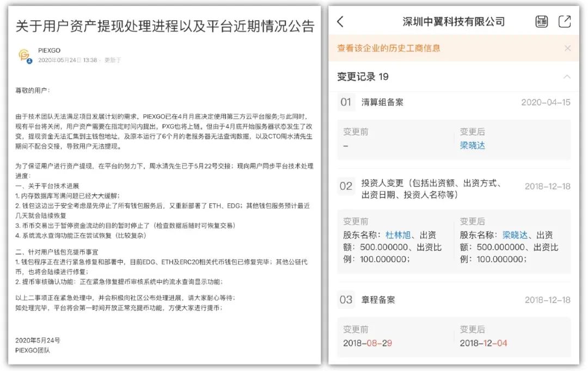
Task: Open 梁晓达 shareholder link in 投资人变更 变更后
Action: [515, 235]
